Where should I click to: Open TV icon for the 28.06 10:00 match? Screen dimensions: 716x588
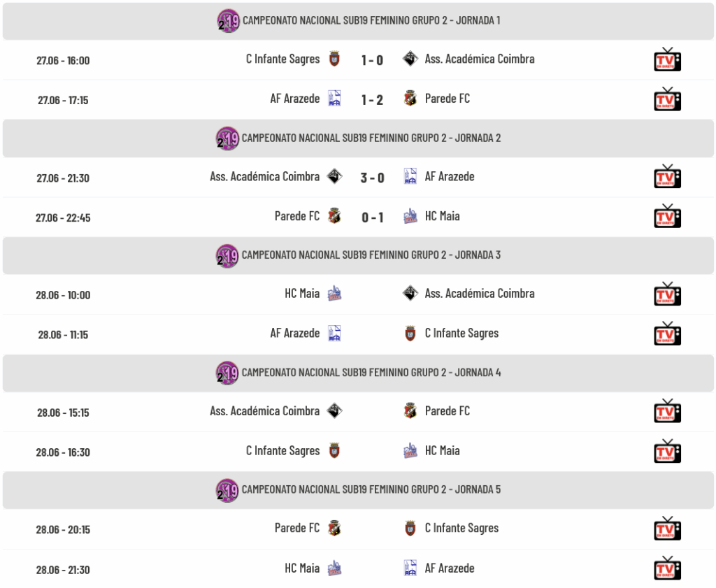(x=667, y=294)
